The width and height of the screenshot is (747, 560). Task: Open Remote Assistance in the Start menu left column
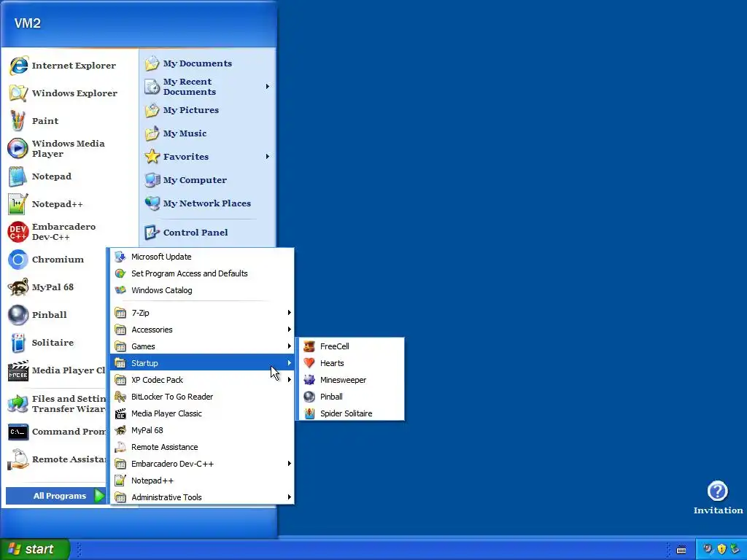pyautogui.click(x=55, y=459)
